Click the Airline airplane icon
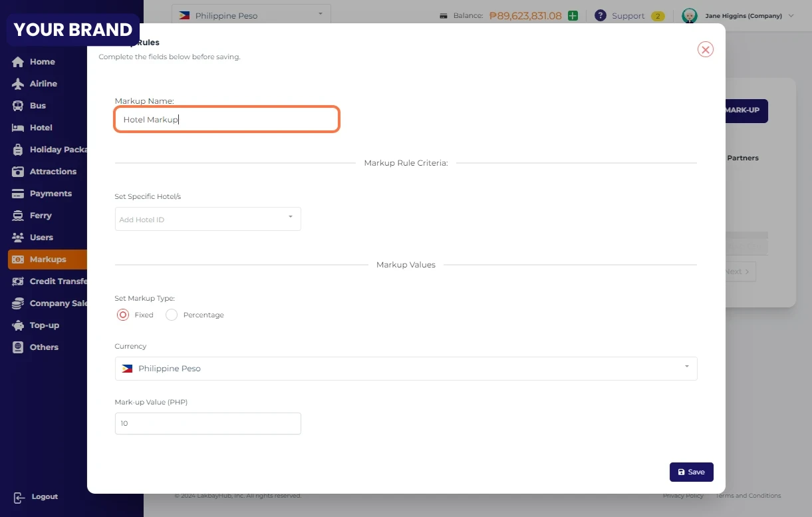The height and width of the screenshot is (517, 812). (18, 84)
